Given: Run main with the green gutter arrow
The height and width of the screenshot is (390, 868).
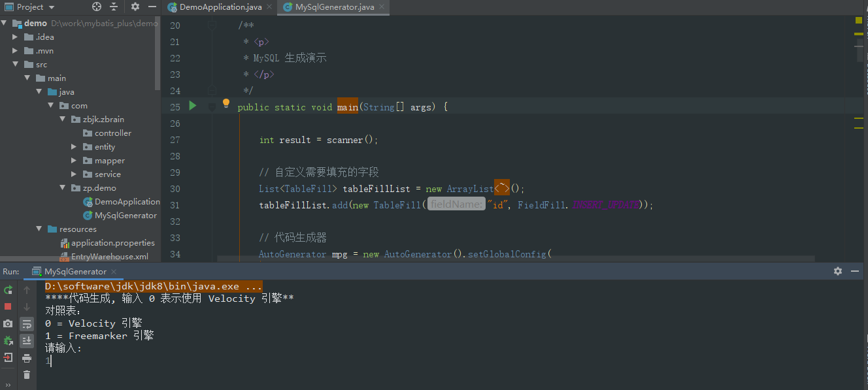Looking at the screenshot, I should click(x=193, y=105).
